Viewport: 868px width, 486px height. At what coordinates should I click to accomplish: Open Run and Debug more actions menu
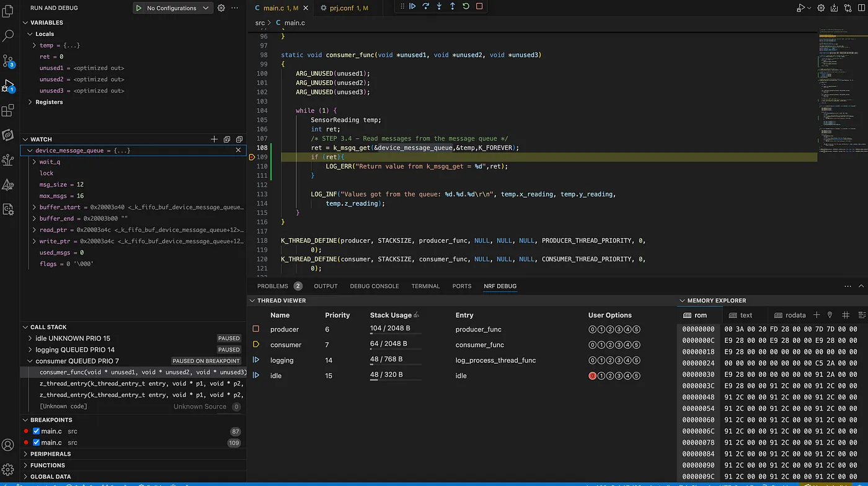coord(234,8)
